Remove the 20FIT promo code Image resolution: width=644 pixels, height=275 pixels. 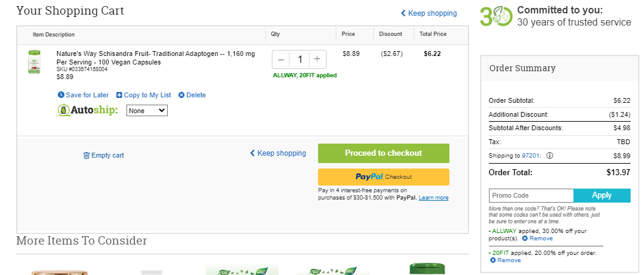pyautogui.click(x=505, y=260)
